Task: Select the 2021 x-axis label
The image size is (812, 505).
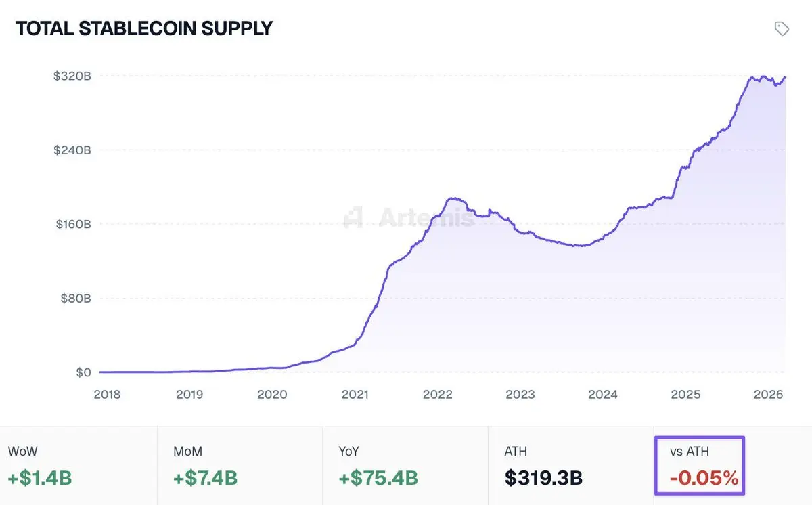Action: click(x=355, y=395)
